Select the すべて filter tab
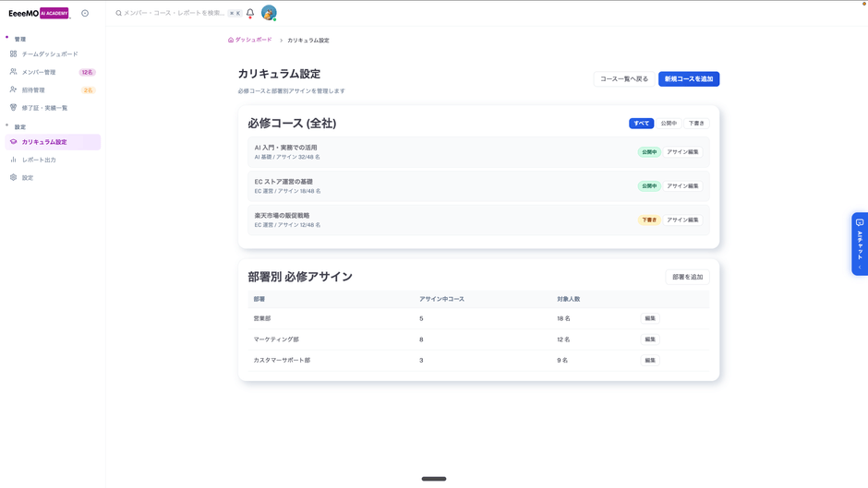The height and width of the screenshot is (488, 868). pyautogui.click(x=641, y=124)
